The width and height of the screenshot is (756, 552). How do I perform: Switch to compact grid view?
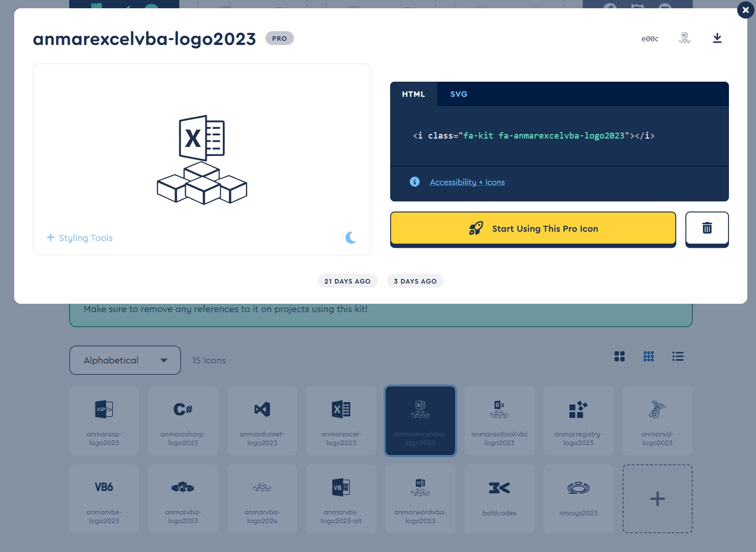point(648,357)
